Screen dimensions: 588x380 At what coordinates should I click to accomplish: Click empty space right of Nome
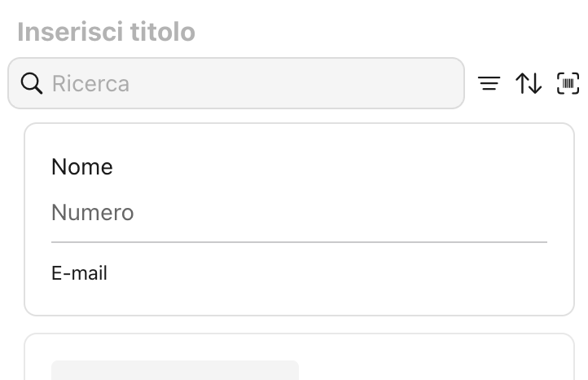pos(326,167)
